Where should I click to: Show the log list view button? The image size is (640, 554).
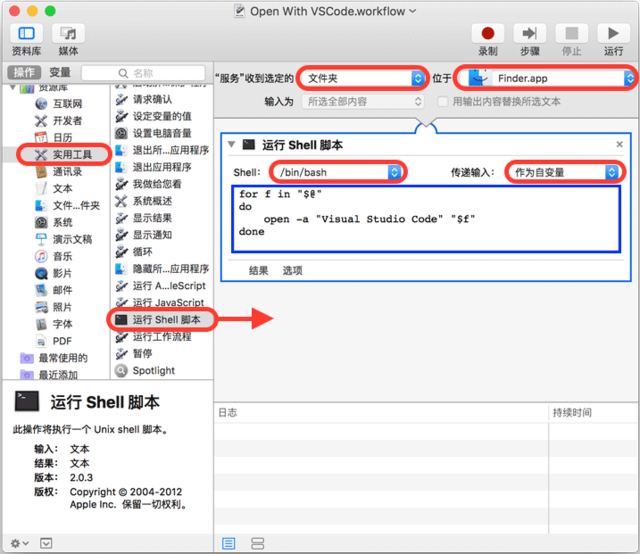click(228, 543)
